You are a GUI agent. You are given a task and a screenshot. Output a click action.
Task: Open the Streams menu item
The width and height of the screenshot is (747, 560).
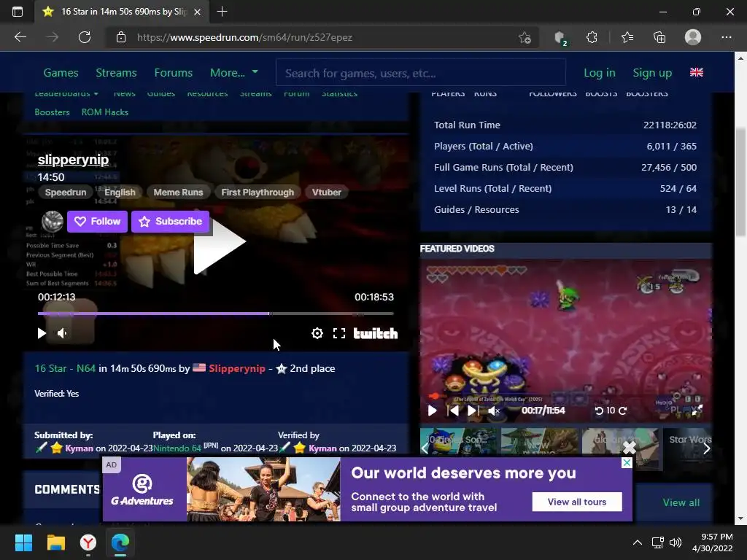click(x=116, y=73)
